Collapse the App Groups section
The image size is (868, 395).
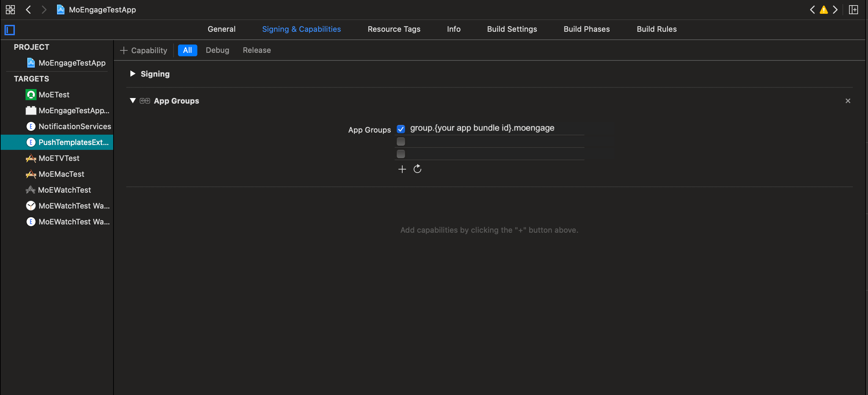132,100
